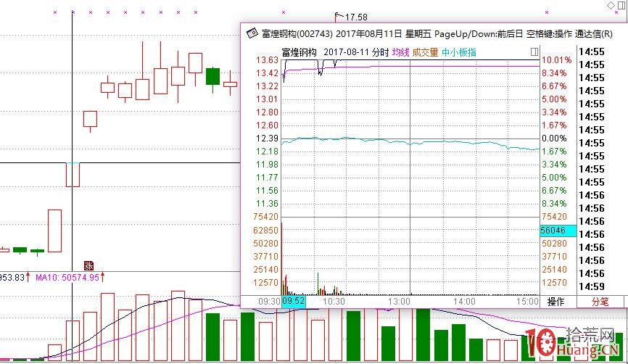Click the 涨 limit-up marker icon

pyautogui.click(x=90, y=265)
